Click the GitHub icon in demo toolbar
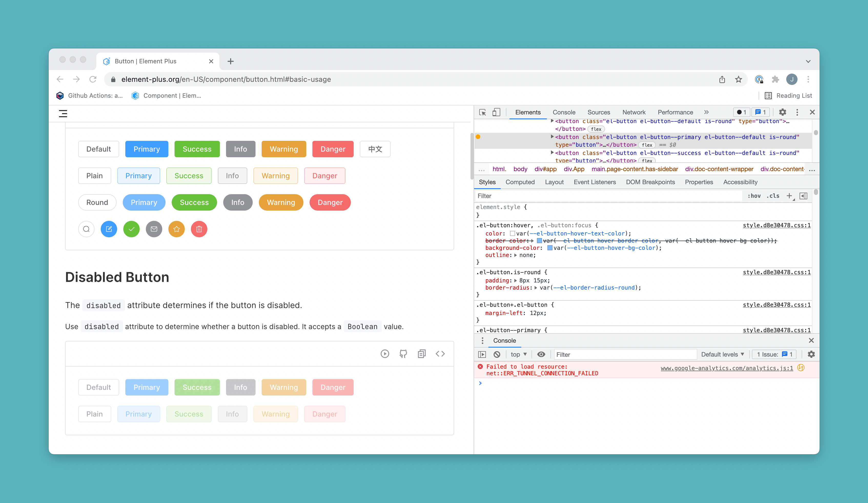This screenshot has height=503, width=868. [403, 354]
